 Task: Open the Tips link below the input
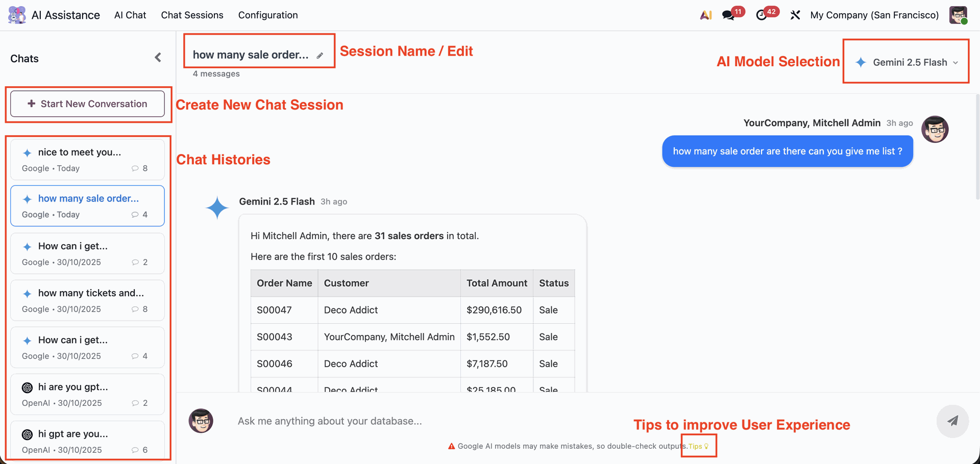tap(698, 446)
